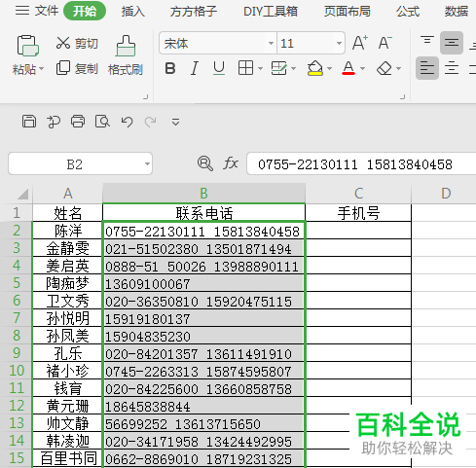Apply cell borders icon
Viewport: 476px width, 468px height.
pos(245,68)
